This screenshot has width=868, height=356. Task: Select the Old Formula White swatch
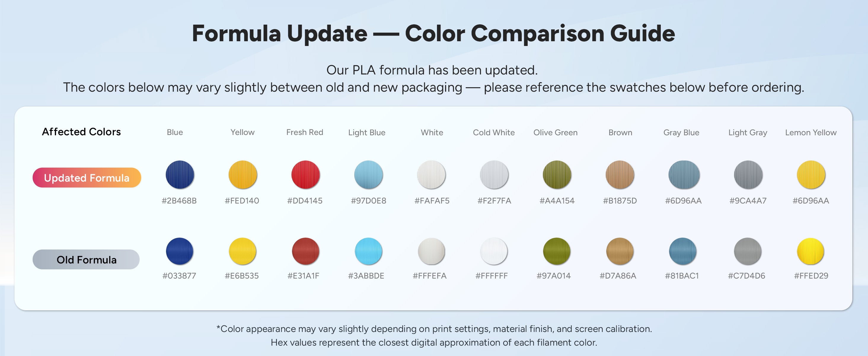431,251
